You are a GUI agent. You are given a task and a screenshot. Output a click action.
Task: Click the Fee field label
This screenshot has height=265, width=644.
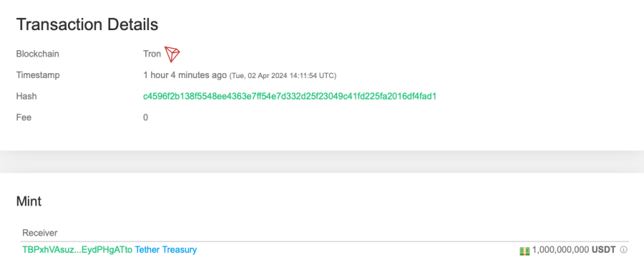[x=24, y=117]
